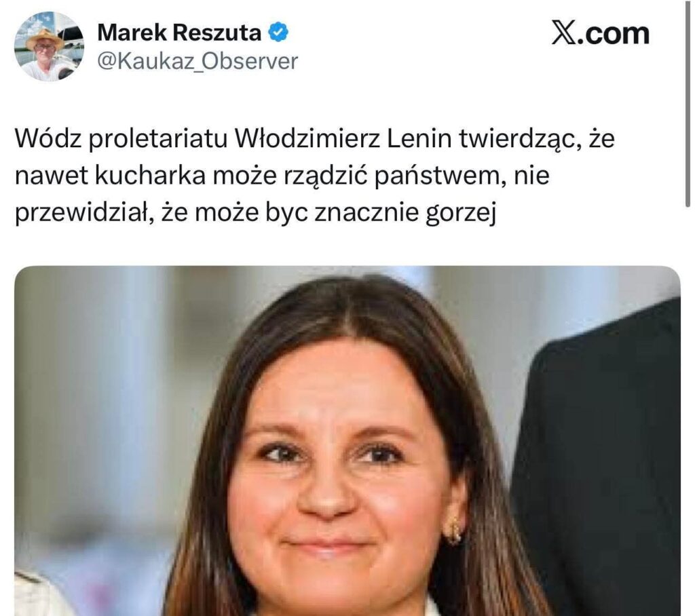Click the straw hat in the profile picture
695x616 pixels.
click(x=44, y=38)
